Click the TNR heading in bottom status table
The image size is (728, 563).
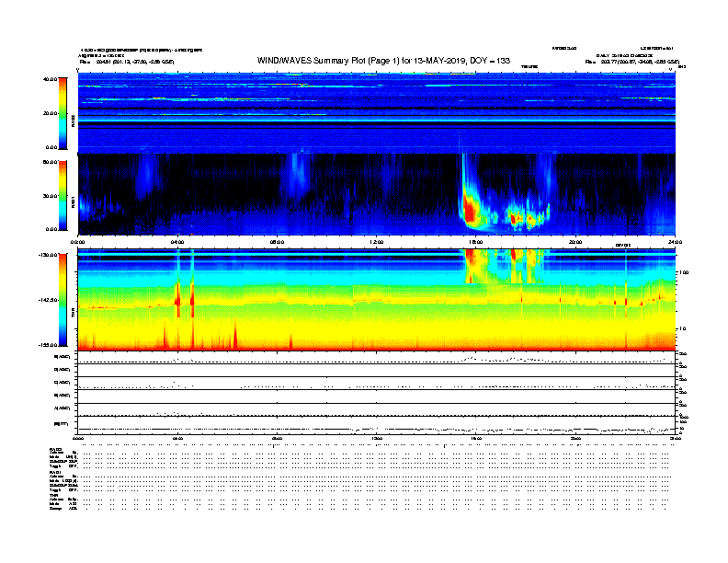click(x=53, y=495)
